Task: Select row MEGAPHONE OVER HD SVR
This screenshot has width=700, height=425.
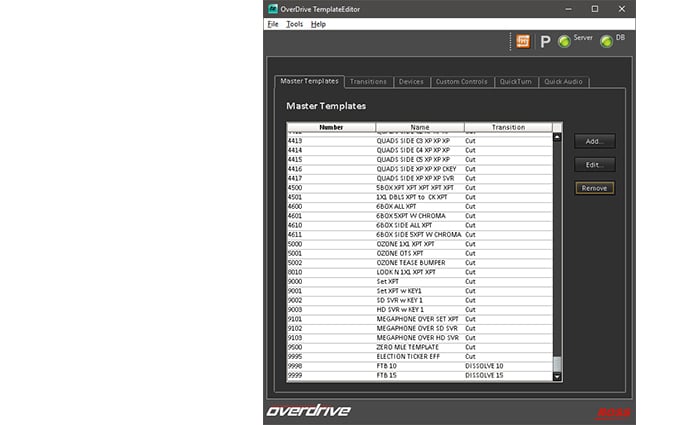Action: coord(420,338)
